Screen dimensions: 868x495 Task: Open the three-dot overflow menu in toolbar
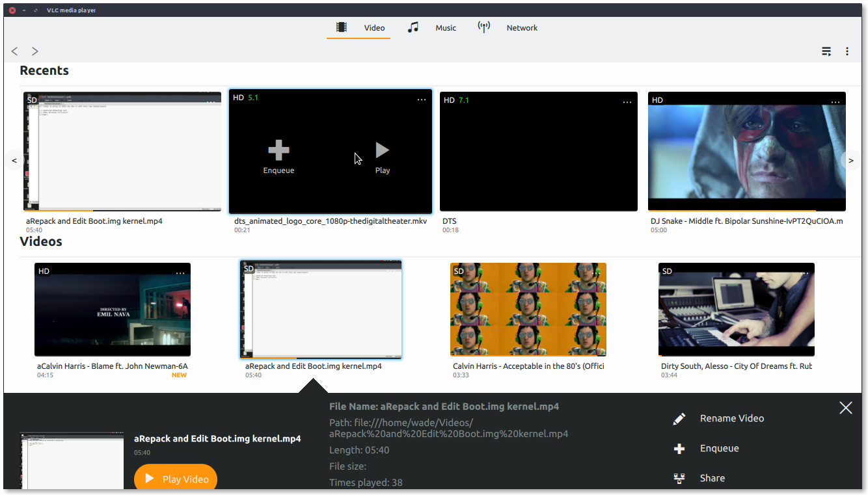(x=847, y=51)
